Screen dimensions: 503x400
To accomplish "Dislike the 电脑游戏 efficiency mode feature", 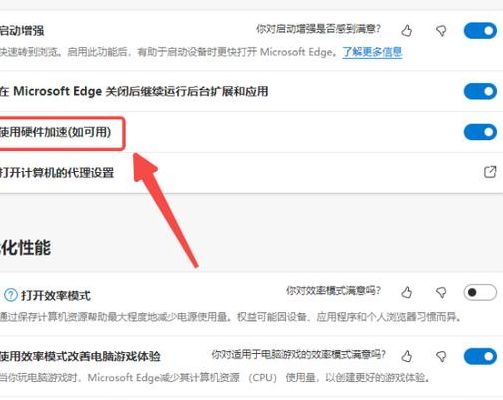I will (441, 357).
